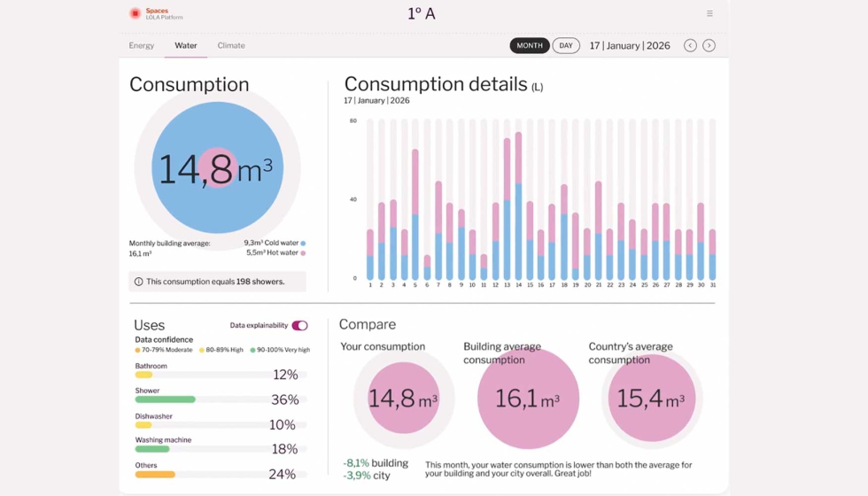Screen dimensions: 868x496
Task: Click the blue Cold water legend dot
Action: click(303, 243)
